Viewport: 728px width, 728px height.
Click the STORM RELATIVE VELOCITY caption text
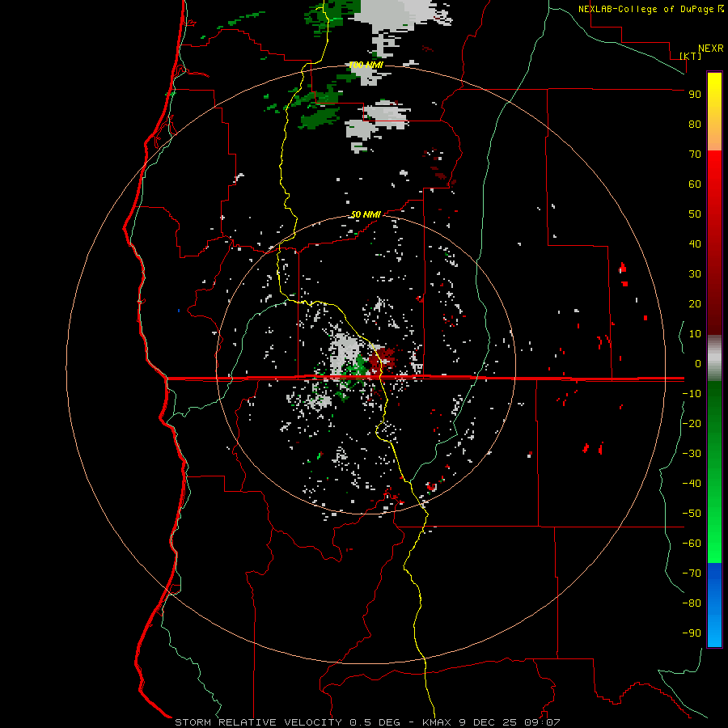[259, 722]
